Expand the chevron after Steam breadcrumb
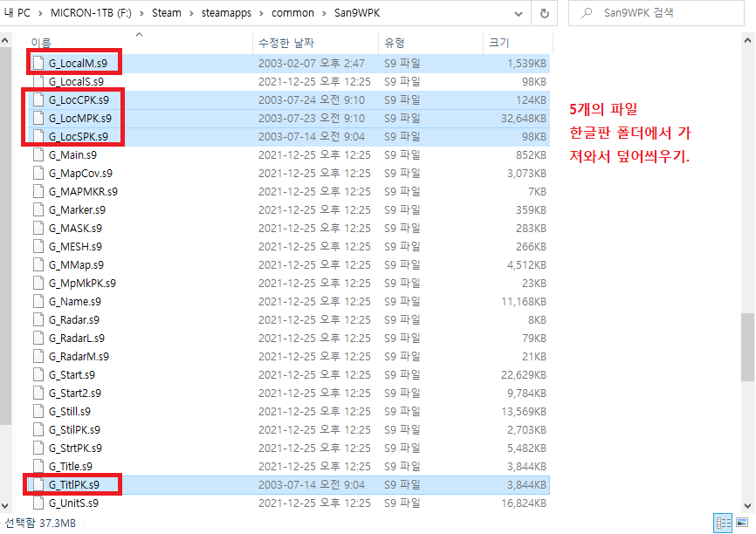 [191, 13]
